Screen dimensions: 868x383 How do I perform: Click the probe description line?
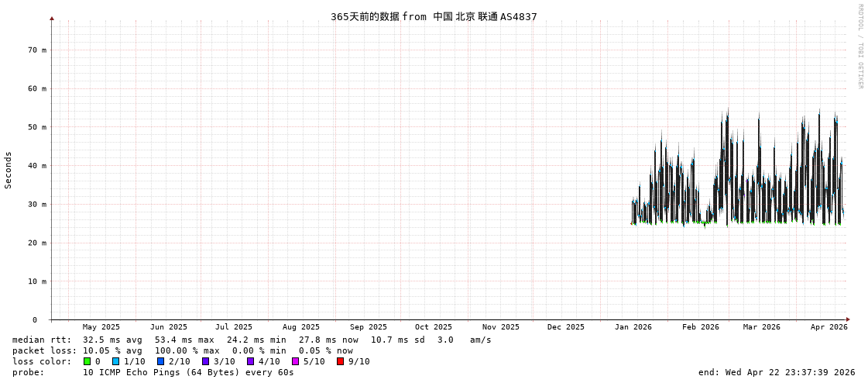153,372
